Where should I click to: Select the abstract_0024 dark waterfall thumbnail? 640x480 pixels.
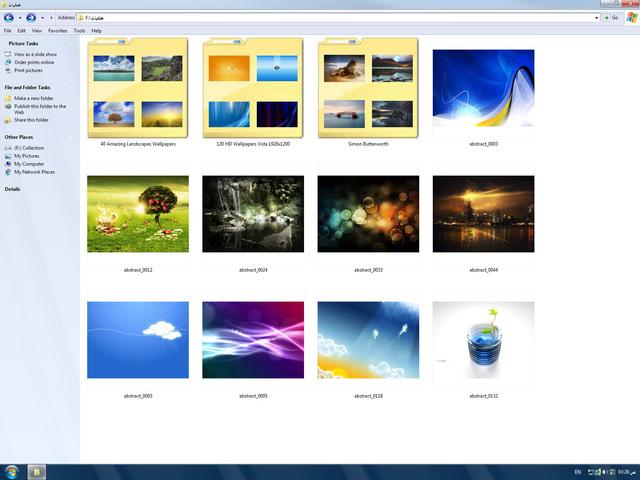click(253, 214)
